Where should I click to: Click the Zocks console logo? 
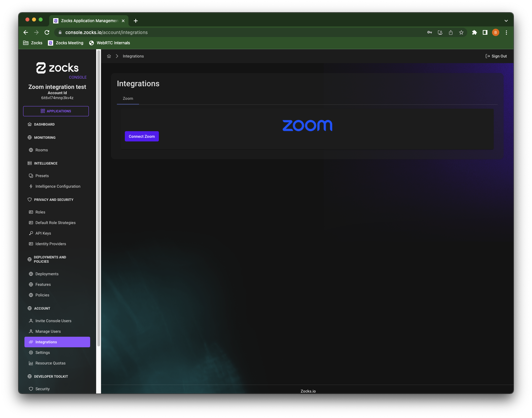pyautogui.click(x=57, y=68)
